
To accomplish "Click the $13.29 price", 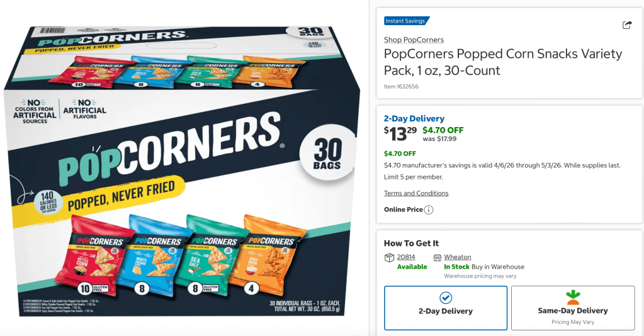I will click(x=400, y=134).
